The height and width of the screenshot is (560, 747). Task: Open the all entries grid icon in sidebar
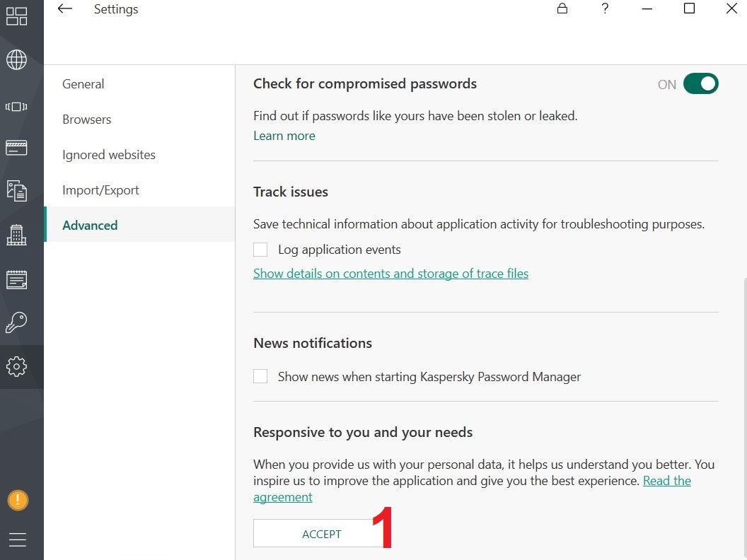[17, 17]
